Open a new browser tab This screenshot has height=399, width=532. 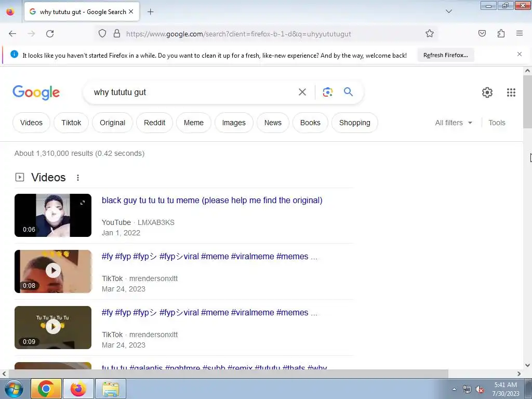(150, 12)
